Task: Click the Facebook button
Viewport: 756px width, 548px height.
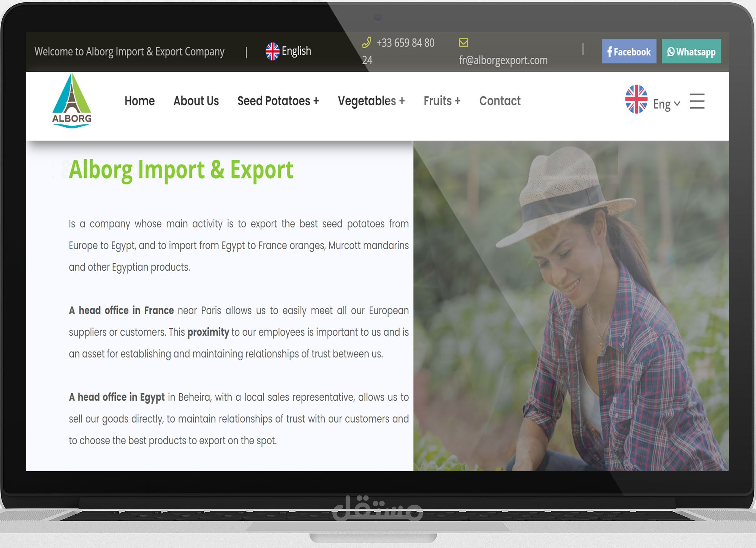Action: tap(629, 51)
